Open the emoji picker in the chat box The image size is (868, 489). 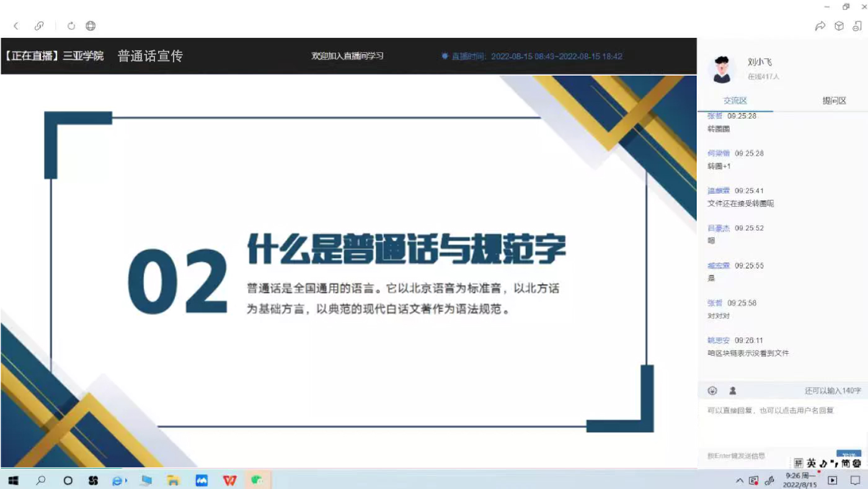coord(712,390)
